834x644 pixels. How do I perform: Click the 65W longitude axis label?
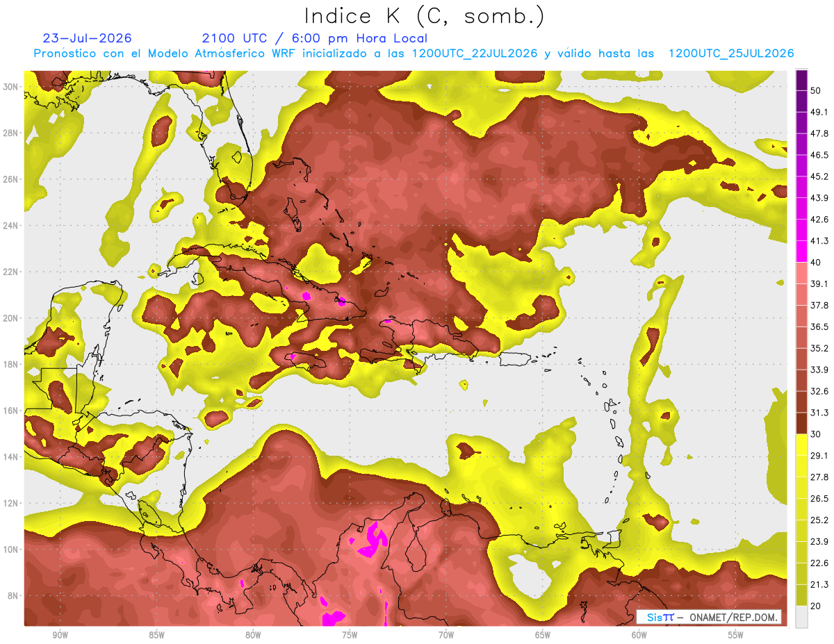point(543,635)
